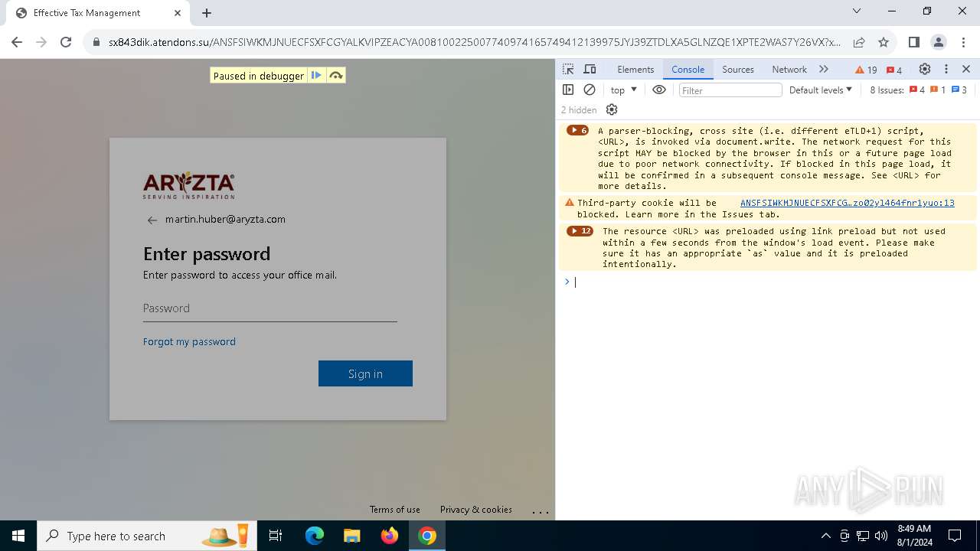Image resolution: width=980 pixels, height=551 pixels.
Task: Go back to account selection arrow
Action: point(152,220)
